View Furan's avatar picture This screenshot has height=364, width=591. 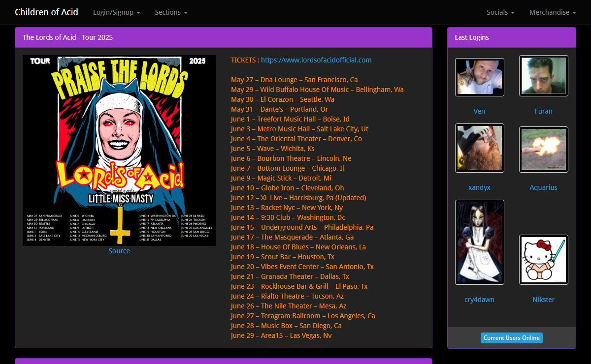pyautogui.click(x=544, y=76)
